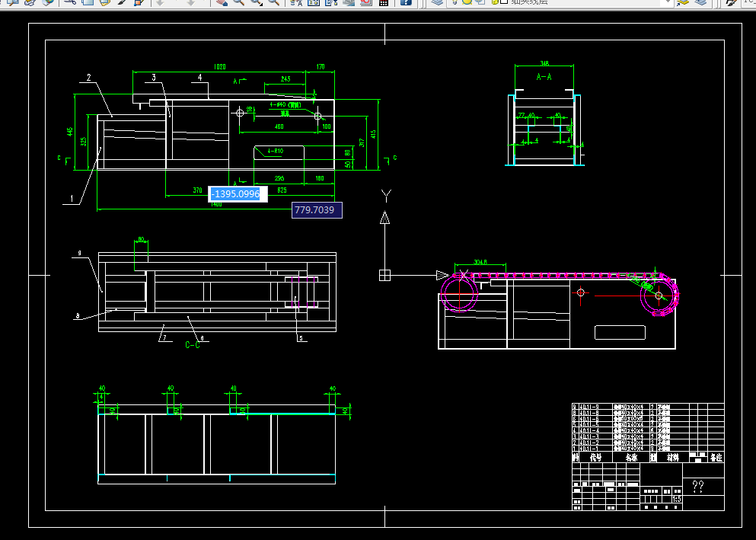Click the 415 vertical dimension

[374, 134]
